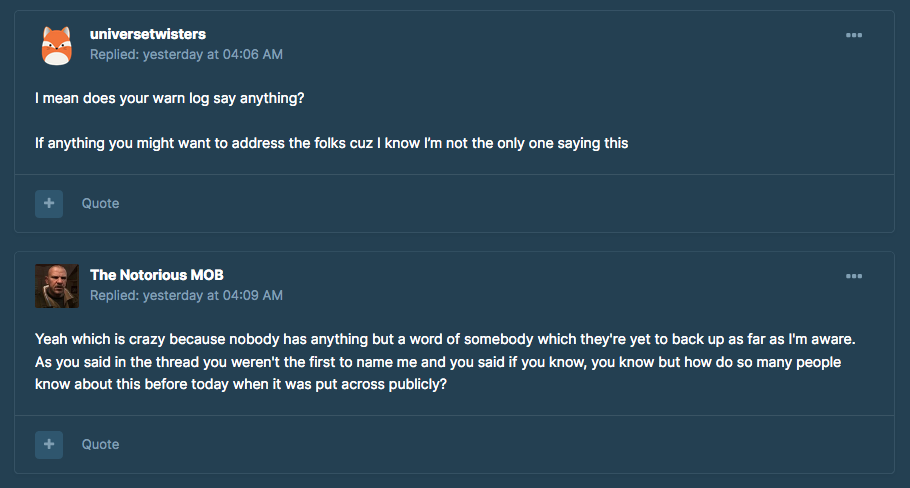
Task: Click the sentence 'I mean does your warn log say anything?'
Action: (x=169, y=98)
